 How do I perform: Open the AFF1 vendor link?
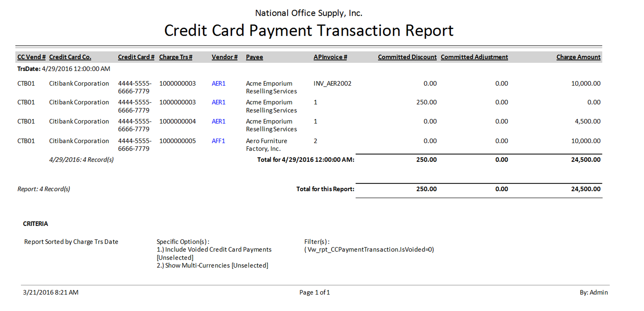[218, 141]
